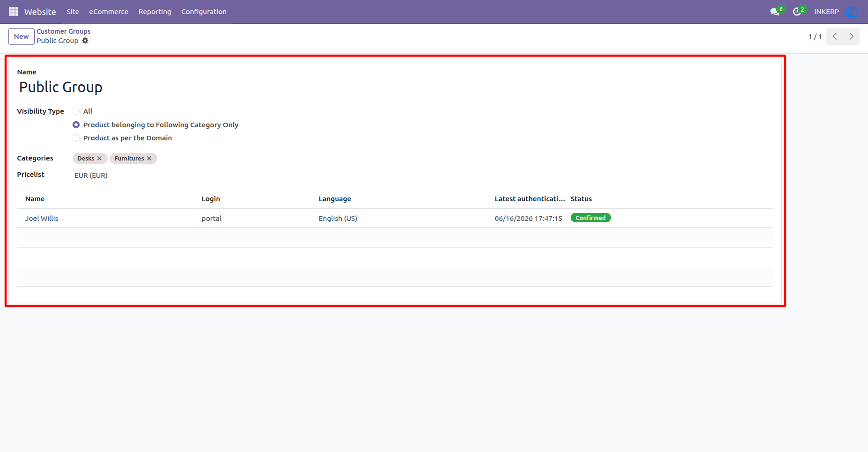Click the 06/16/2026 17:47:15 authentication cell

click(528, 219)
